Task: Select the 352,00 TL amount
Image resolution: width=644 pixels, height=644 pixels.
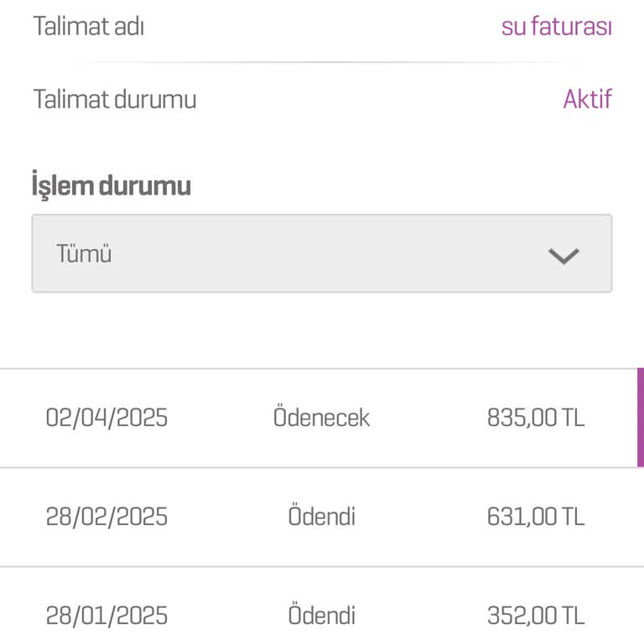Action: pyautogui.click(x=535, y=616)
